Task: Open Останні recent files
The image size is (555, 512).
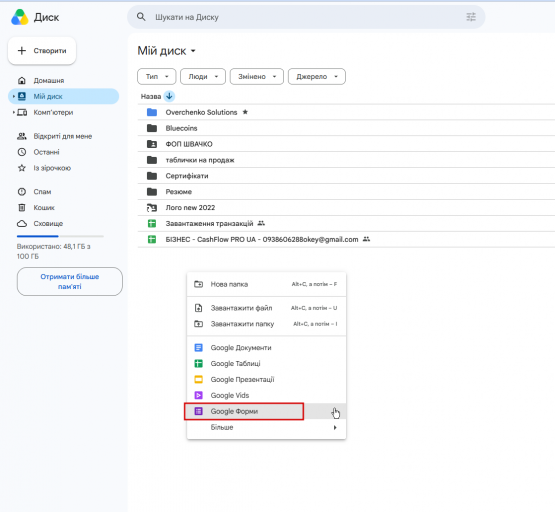Action: click(63, 152)
